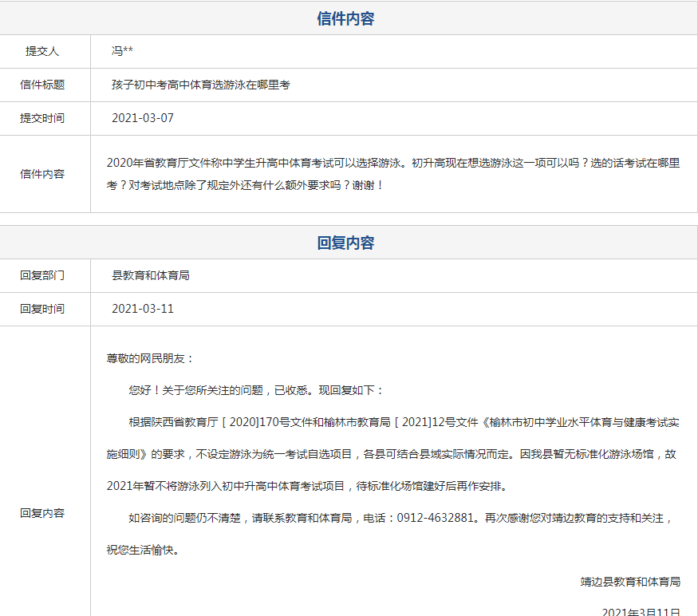698x616 pixels.
Task: Select the department name 县教育和体育局
Action: click(151, 275)
